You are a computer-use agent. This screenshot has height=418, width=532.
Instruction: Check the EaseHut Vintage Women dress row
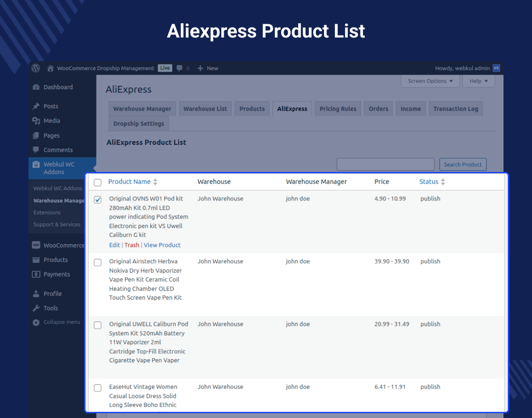97,388
